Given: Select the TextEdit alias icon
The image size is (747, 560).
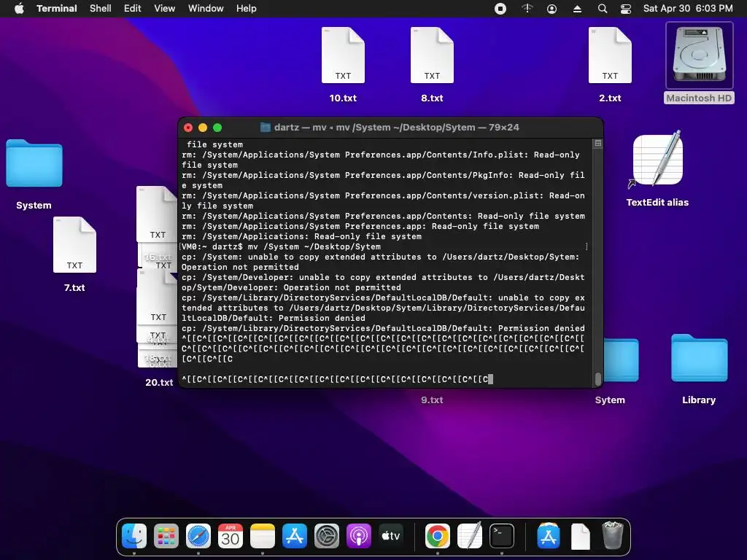Looking at the screenshot, I should click(x=657, y=160).
